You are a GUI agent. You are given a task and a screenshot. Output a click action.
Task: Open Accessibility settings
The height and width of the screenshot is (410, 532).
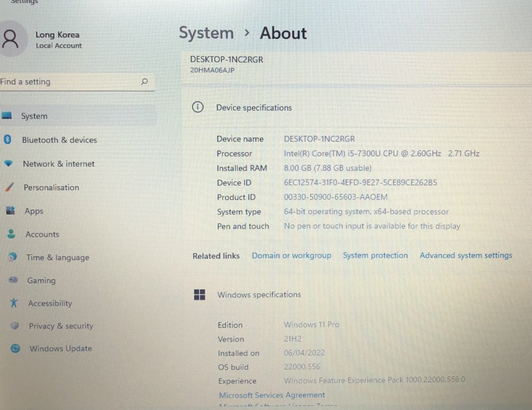(50, 303)
